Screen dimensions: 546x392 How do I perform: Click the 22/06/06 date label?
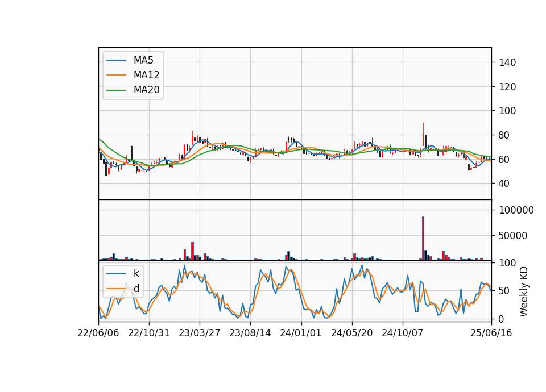(98, 333)
